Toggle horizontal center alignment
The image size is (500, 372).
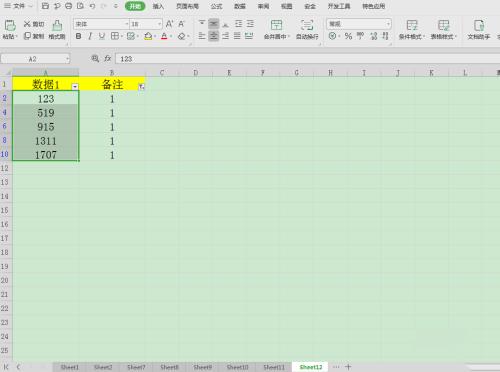[x=214, y=36]
